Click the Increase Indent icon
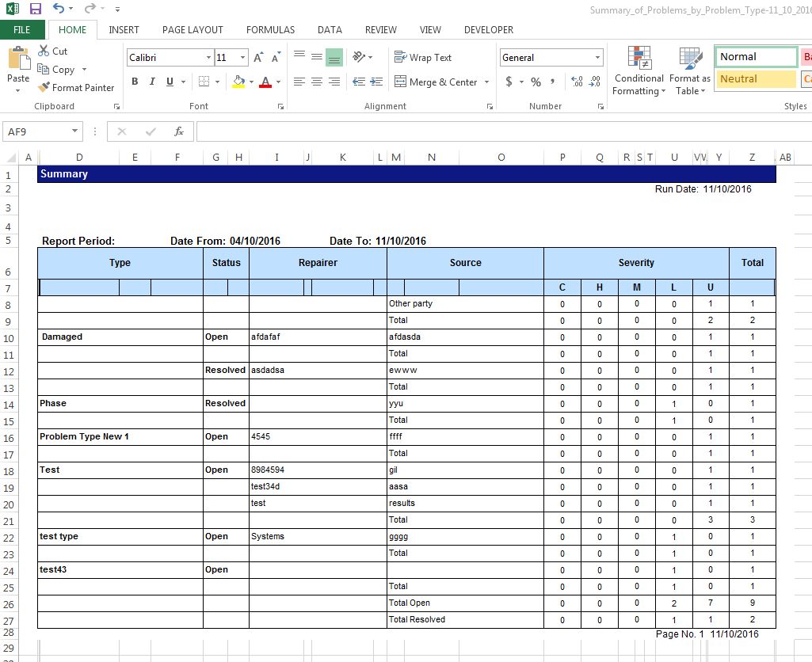812x662 pixels. 376,82
